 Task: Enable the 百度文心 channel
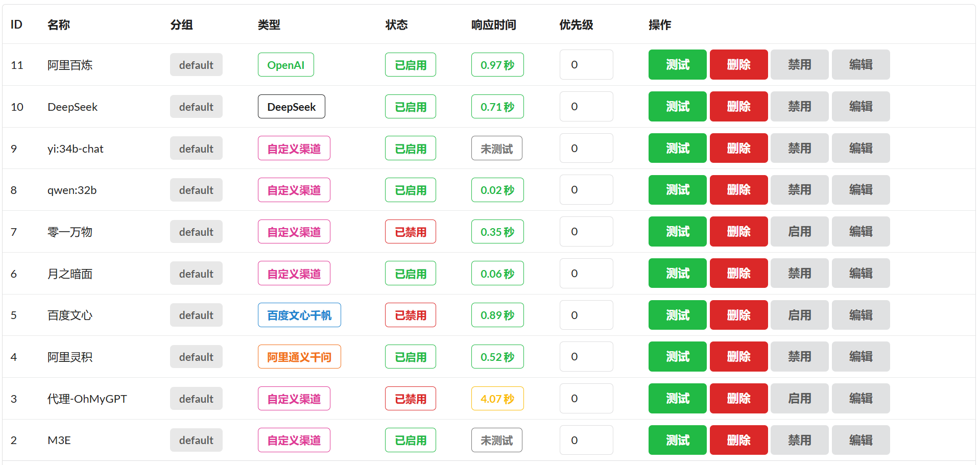(x=799, y=315)
